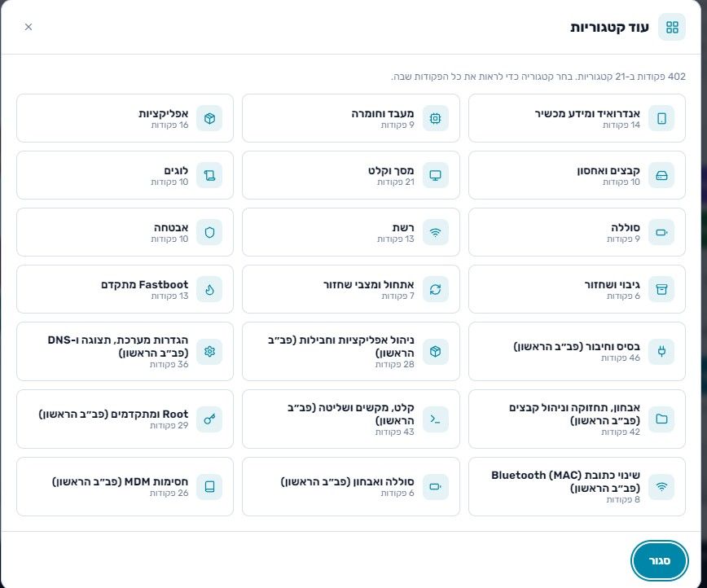Click the smartphone icon for אנדרואיד ומידע מכשיר
Image resolution: width=707 pixels, height=588 pixels.
tap(661, 118)
